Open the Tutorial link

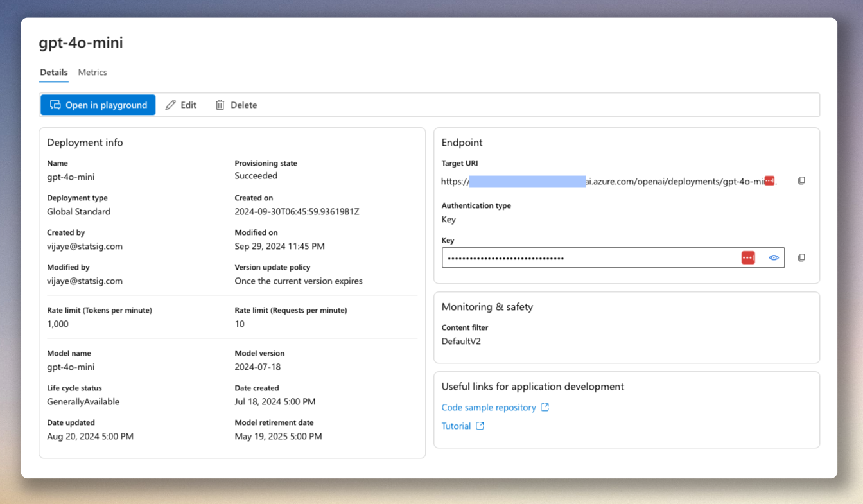tap(457, 426)
